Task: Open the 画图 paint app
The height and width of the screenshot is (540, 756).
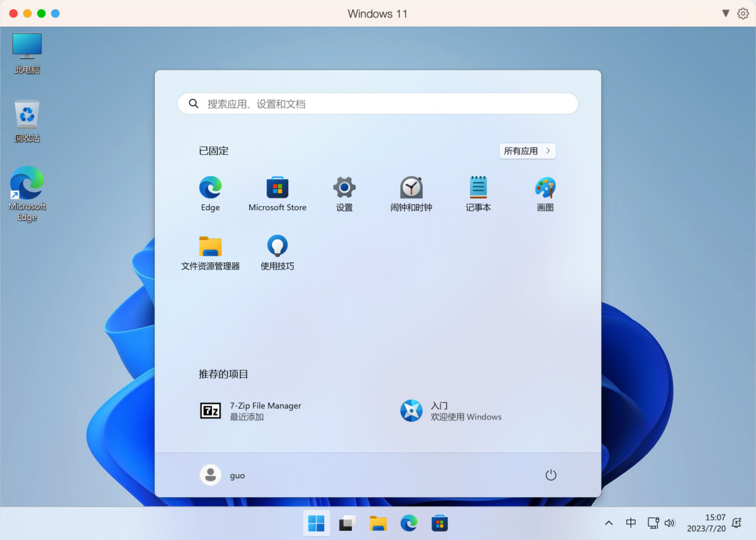Action: 545,194
